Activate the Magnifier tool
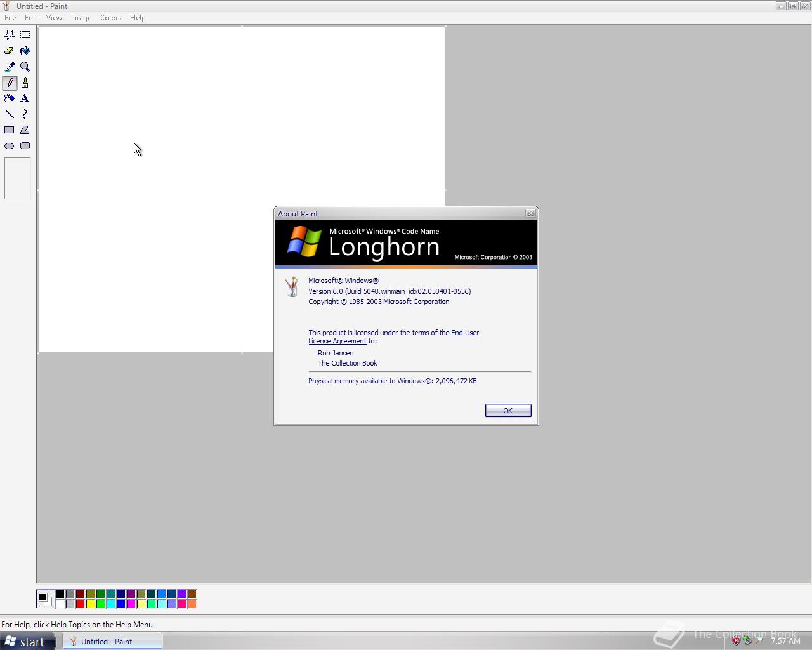 [25, 67]
